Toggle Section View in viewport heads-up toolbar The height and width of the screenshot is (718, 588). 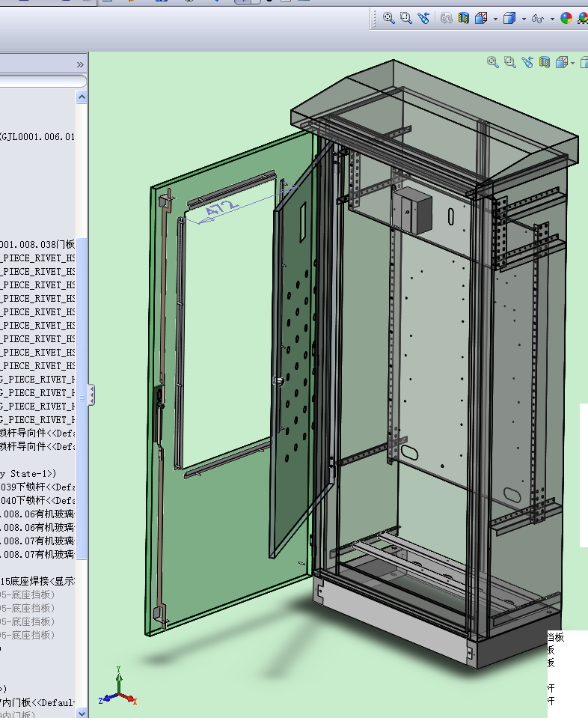pyautogui.click(x=544, y=62)
